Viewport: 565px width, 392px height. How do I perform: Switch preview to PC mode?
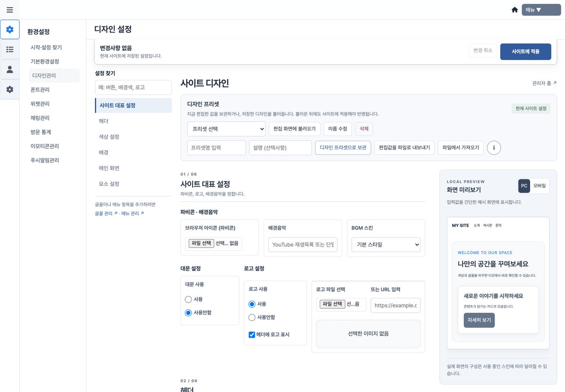(x=524, y=186)
